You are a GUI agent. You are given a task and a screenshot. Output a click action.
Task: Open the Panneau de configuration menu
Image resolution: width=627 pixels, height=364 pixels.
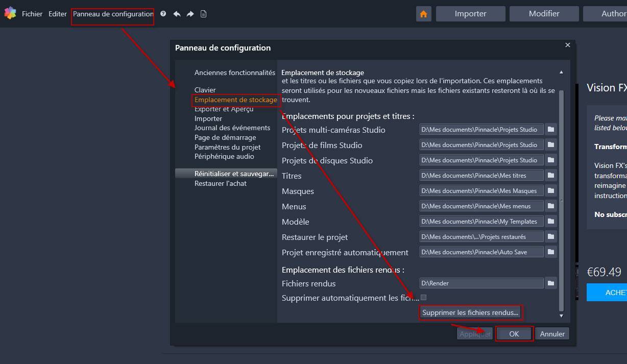tap(113, 14)
